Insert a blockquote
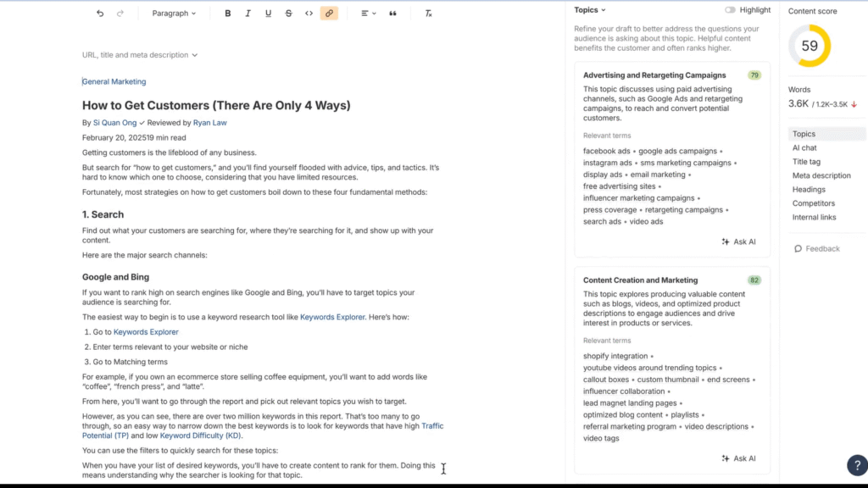The width and height of the screenshot is (868, 488). pyautogui.click(x=392, y=13)
